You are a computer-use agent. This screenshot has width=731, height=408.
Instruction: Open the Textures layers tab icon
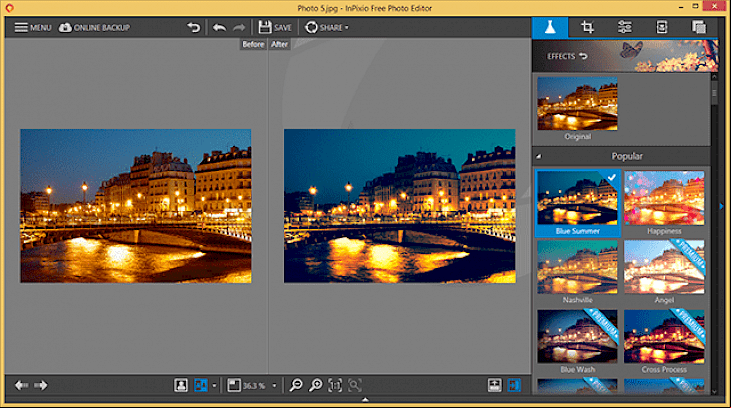698,28
